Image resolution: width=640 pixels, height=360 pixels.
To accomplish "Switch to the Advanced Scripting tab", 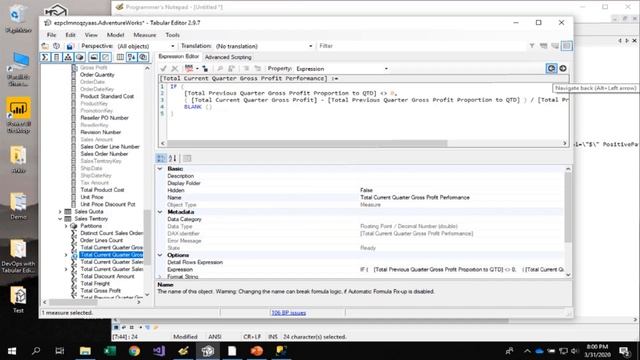I will click(x=228, y=57).
